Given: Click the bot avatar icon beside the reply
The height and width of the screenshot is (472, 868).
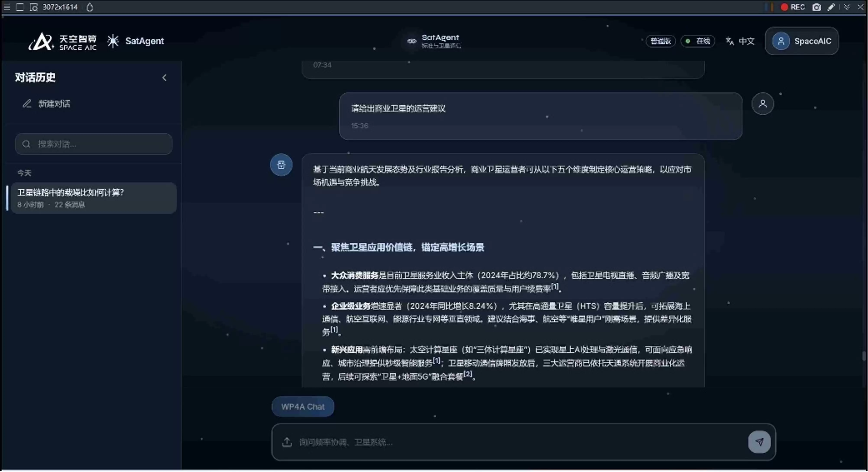Looking at the screenshot, I should (x=281, y=165).
